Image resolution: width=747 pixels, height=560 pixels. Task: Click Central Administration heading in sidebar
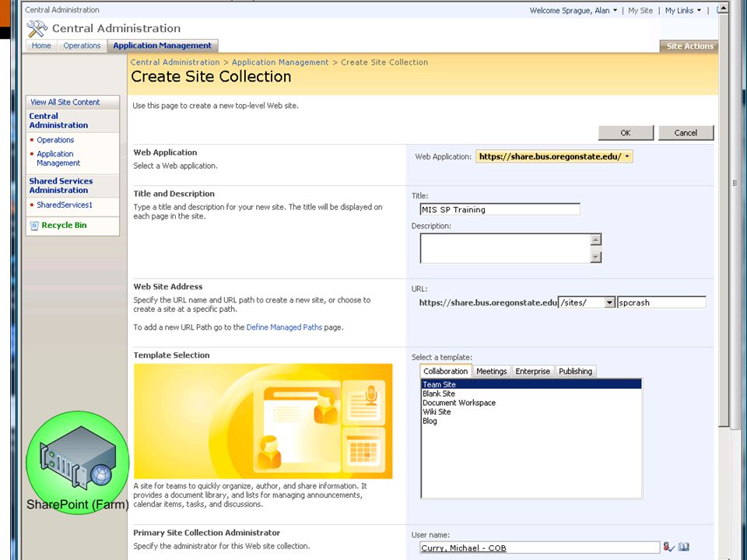coord(58,121)
